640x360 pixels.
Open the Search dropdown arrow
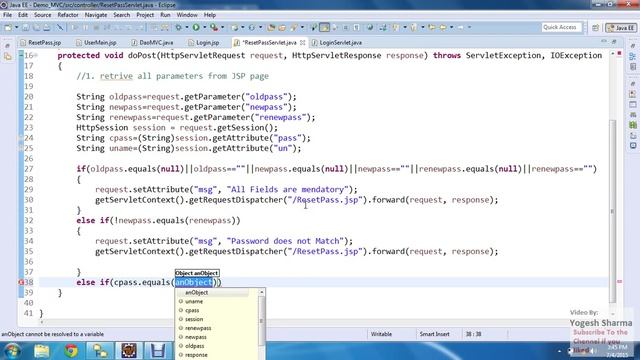click(x=302, y=27)
